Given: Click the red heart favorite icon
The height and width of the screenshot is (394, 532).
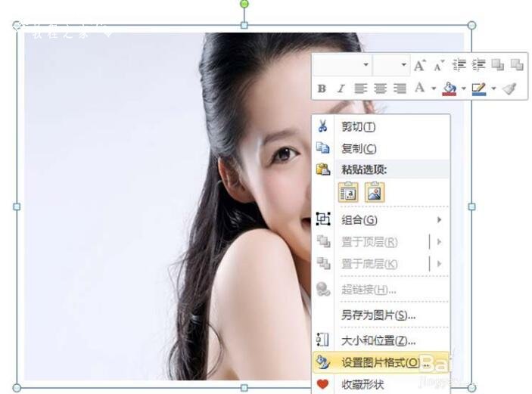Looking at the screenshot, I should click(x=322, y=384).
